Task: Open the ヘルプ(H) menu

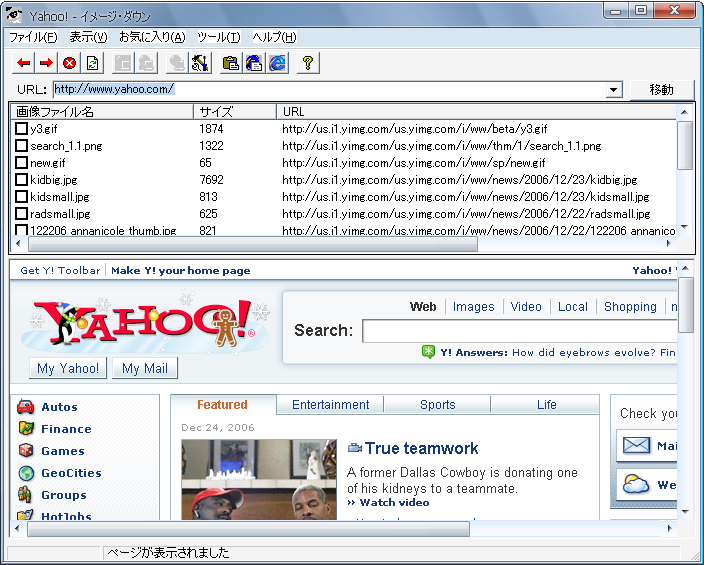Action: pyautogui.click(x=274, y=37)
